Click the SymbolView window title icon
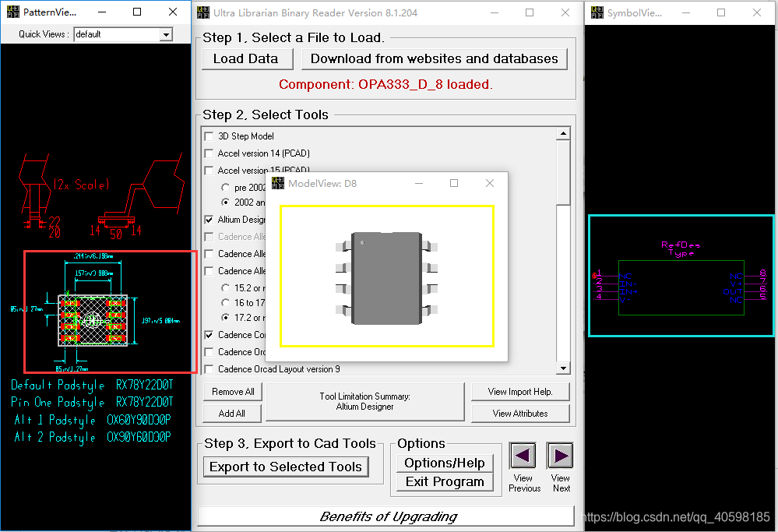778x532 pixels. 597,12
